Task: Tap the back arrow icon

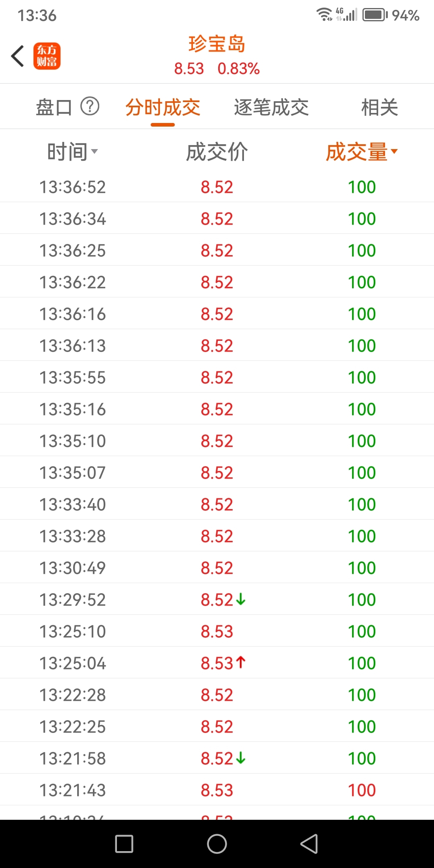Action: point(18,56)
